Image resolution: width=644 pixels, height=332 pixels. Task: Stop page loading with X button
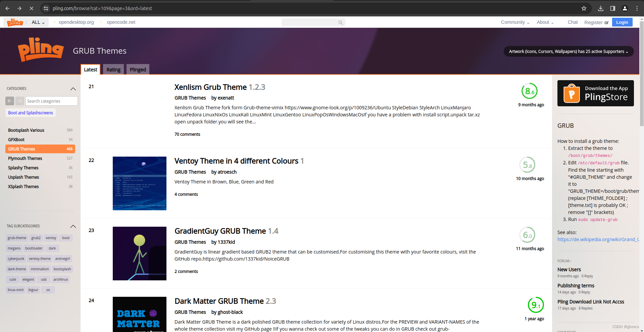pyautogui.click(x=32, y=8)
